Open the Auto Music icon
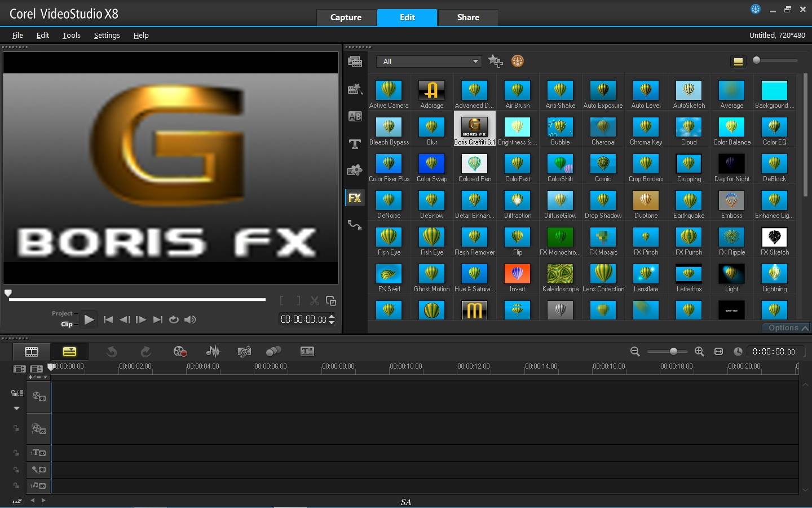The image size is (812, 508). tap(244, 352)
